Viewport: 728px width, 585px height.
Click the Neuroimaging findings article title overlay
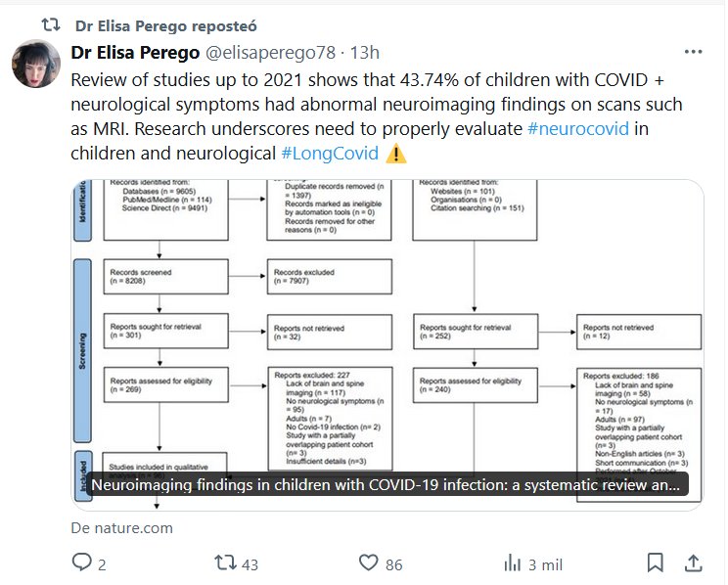point(385,485)
